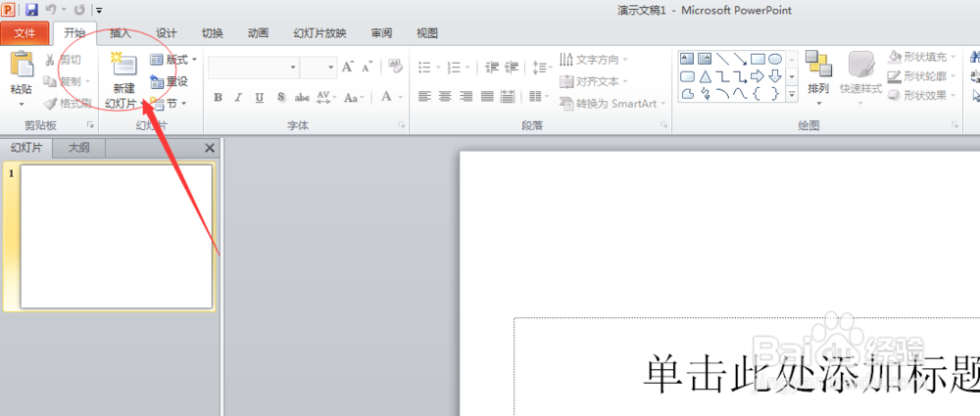The width and height of the screenshot is (980, 416).
Task: Open Shape Effects (形状效果) menu
Action: point(922,95)
